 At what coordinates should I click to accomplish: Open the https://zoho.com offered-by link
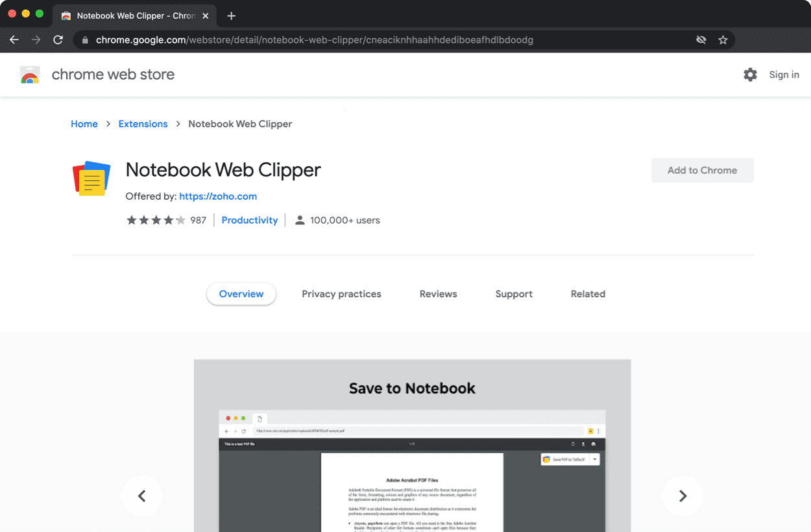point(218,196)
